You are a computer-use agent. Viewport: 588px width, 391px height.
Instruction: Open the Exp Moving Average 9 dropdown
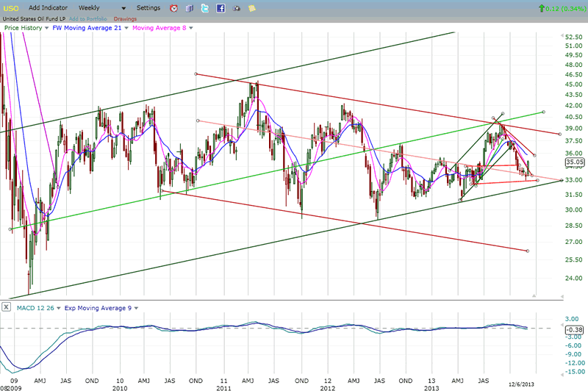coord(137,307)
